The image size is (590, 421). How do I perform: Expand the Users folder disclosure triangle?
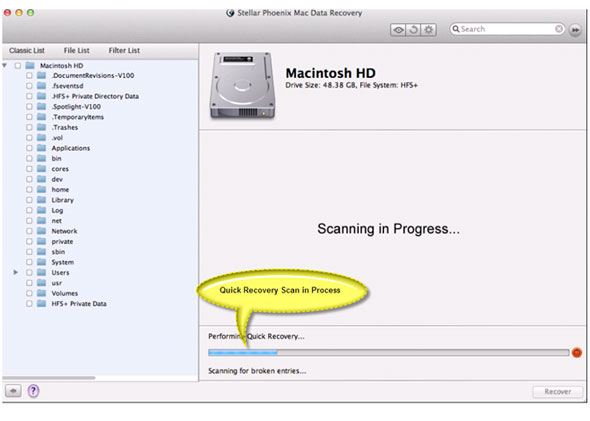15,272
